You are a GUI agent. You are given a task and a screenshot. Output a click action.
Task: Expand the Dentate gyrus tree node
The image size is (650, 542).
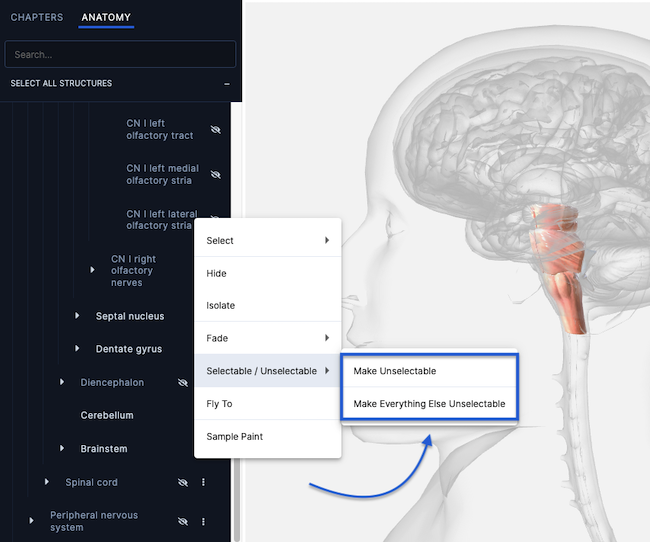77,349
